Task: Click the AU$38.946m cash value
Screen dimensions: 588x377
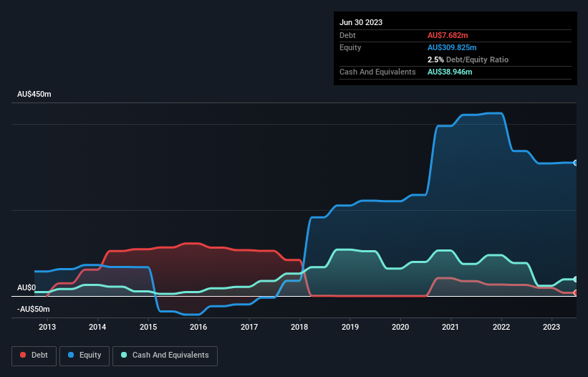Action: click(x=450, y=72)
